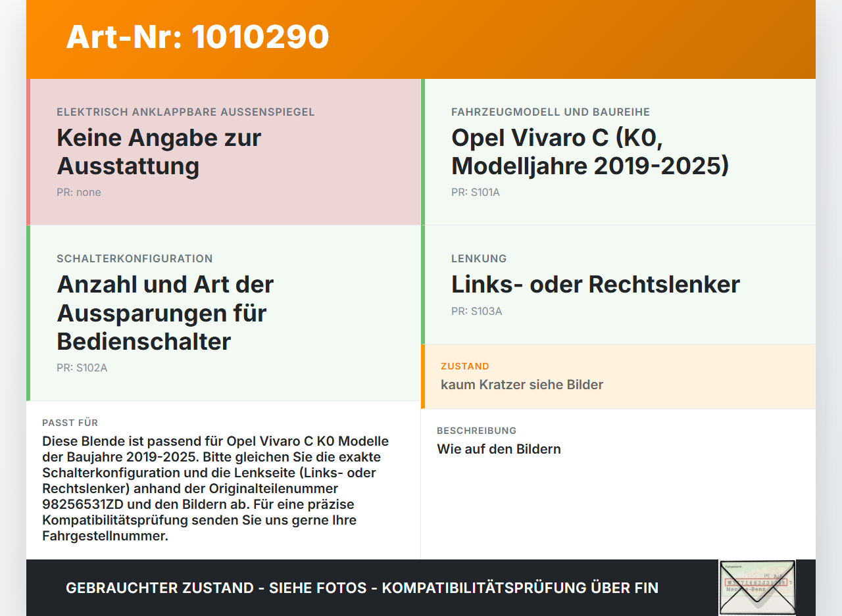Click the envelope icon with vehicle ID

pyautogui.click(x=757, y=588)
